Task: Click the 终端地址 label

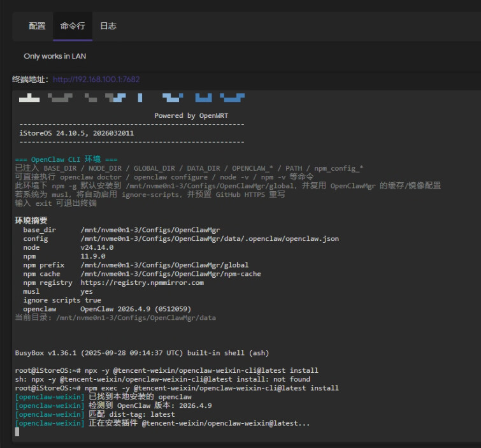Action: click(31, 80)
